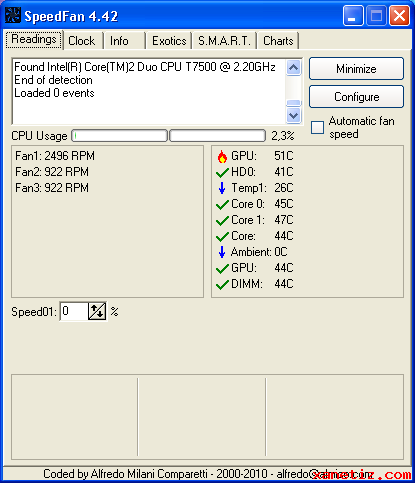Click the 2,3% CPU usage value
The width and height of the screenshot is (415, 483).
pyautogui.click(x=283, y=136)
